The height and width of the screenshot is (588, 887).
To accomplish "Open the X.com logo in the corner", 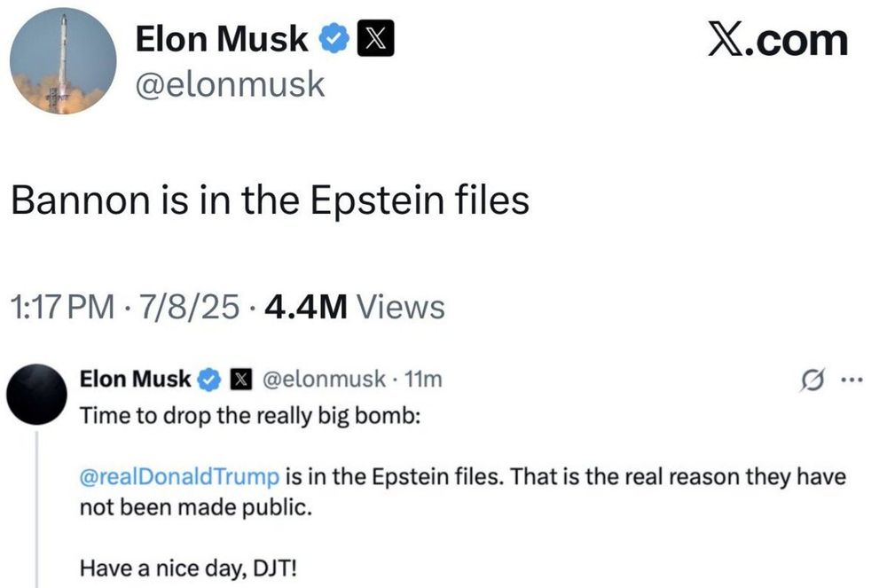I will pyautogui.click(x=777, y=39).
